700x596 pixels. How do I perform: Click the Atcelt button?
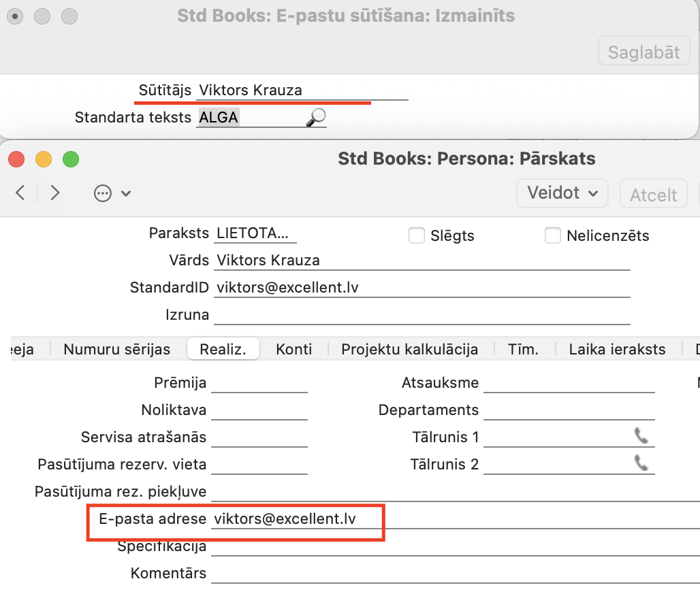[x=653, y=195]
